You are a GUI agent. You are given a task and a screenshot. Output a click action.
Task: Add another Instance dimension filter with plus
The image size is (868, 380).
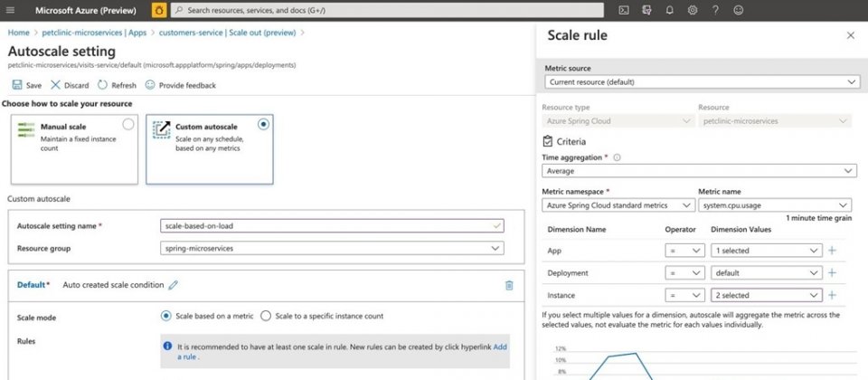coord(832,295)
